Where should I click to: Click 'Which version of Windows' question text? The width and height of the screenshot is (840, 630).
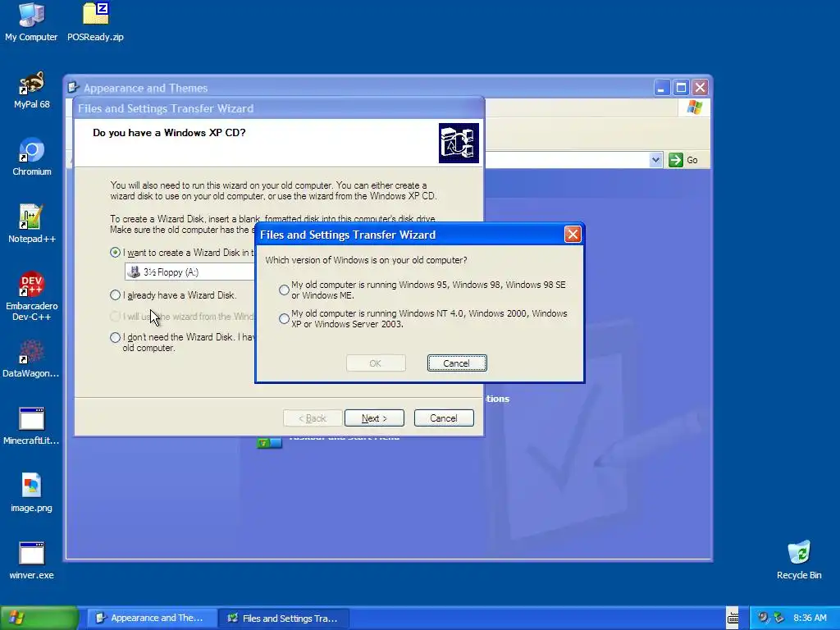(x=366, y=260)
